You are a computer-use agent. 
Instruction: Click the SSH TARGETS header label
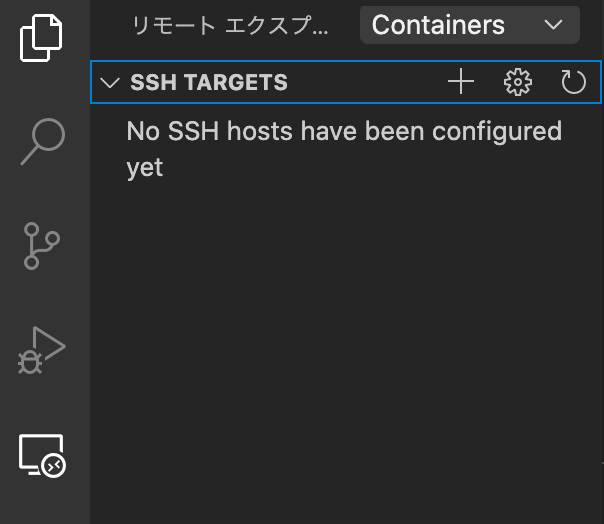(208, 83)
